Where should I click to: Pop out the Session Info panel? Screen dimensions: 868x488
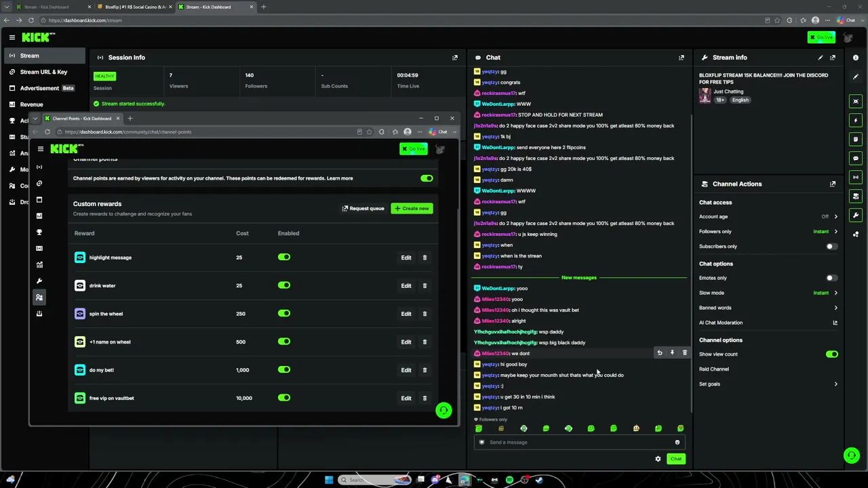tap(454, 58)
